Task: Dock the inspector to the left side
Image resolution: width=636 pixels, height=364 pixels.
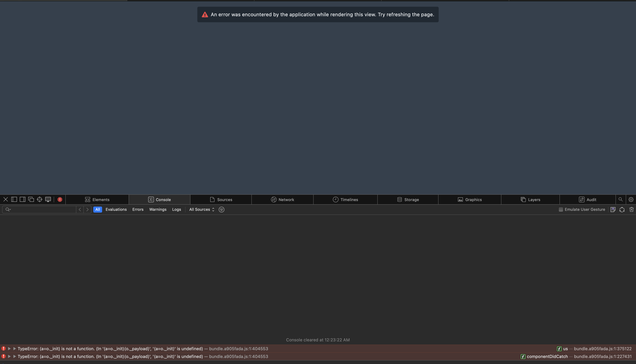Action: 14,199
